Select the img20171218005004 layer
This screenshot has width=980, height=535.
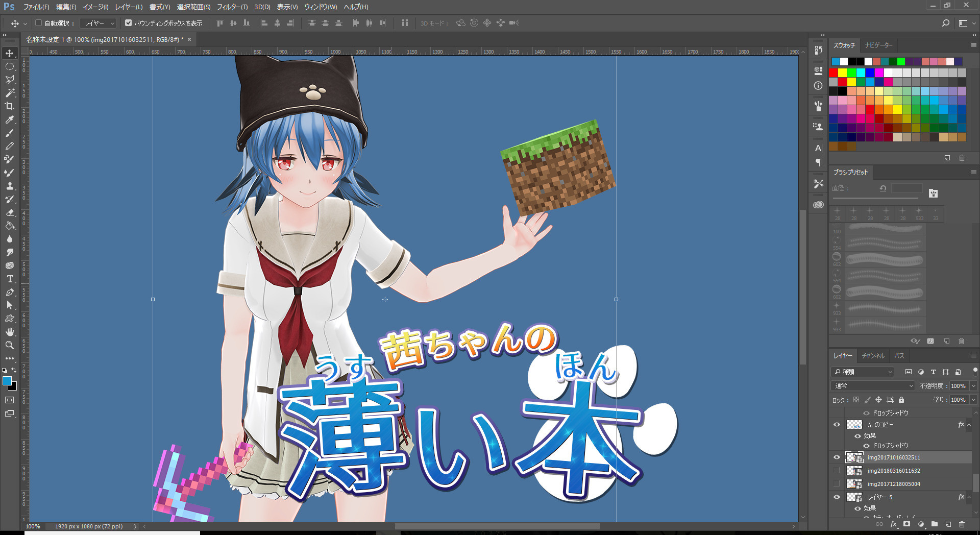(x=893, y=484)
